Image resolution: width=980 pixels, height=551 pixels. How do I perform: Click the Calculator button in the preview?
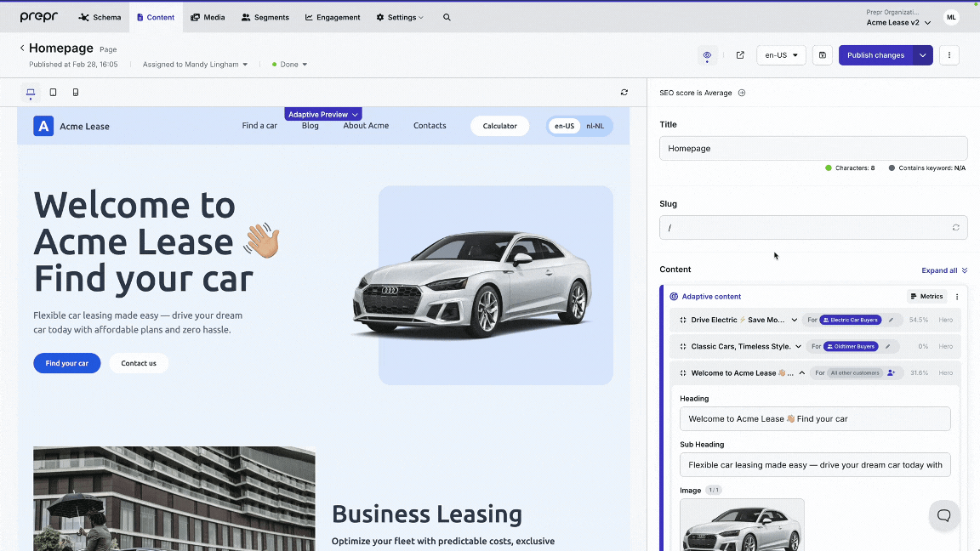click(499, 126)
